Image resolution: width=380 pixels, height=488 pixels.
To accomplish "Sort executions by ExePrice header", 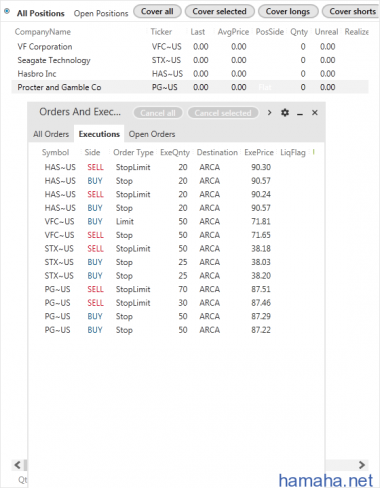I will point(259,153).
